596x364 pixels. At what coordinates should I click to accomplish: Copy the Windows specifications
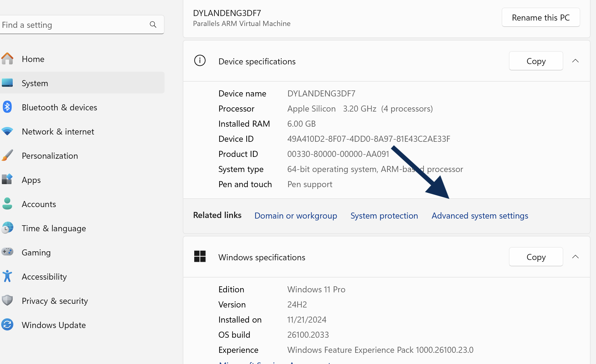pyautogui.click(x=536, y=257)
